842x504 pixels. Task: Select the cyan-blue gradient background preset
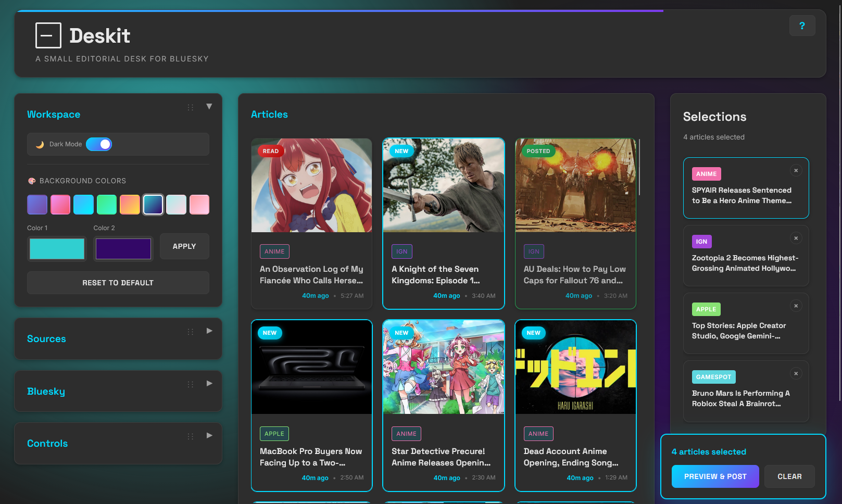pos(83,205)
